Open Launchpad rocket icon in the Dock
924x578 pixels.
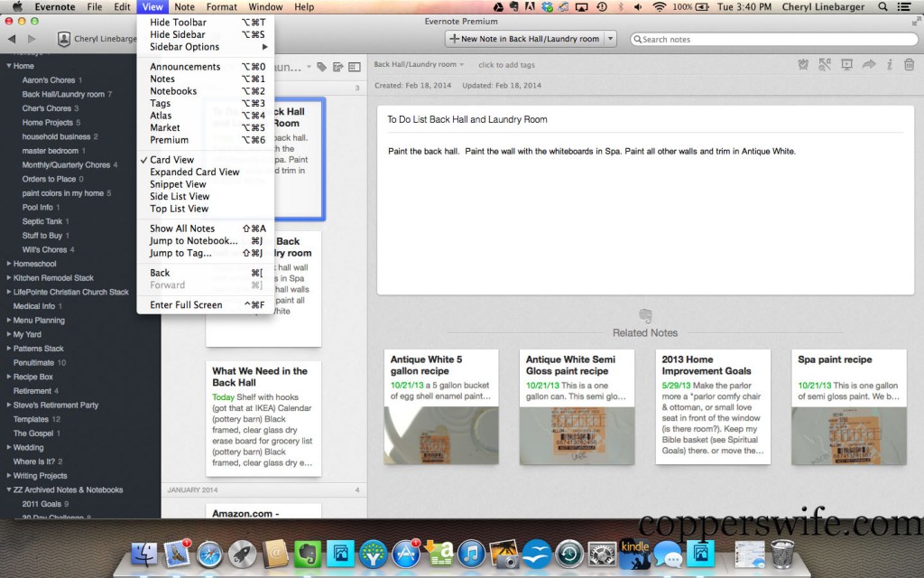coord(242,555)
